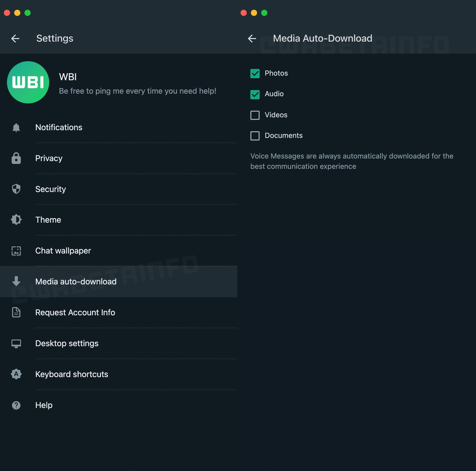Screen dimensions: 476x471
Task: Click the Theme brightness icon
Action: (x=16, y=220)
